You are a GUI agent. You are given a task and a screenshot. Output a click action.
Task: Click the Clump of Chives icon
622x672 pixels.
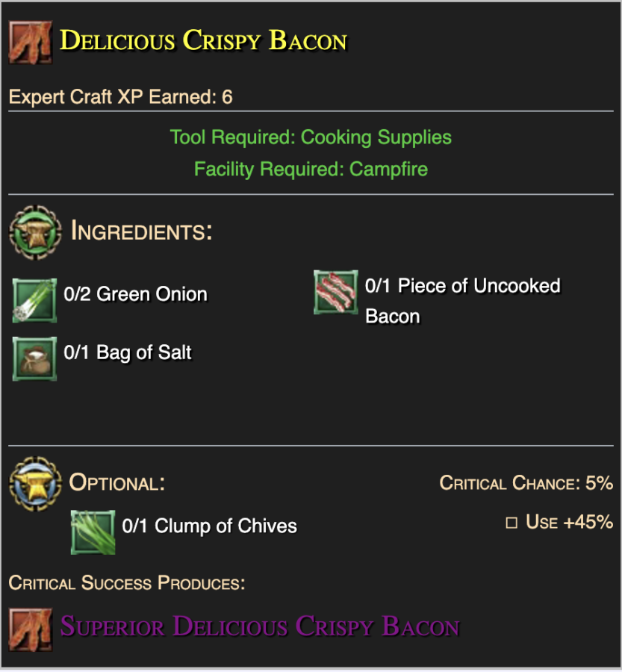coord(93,532)
